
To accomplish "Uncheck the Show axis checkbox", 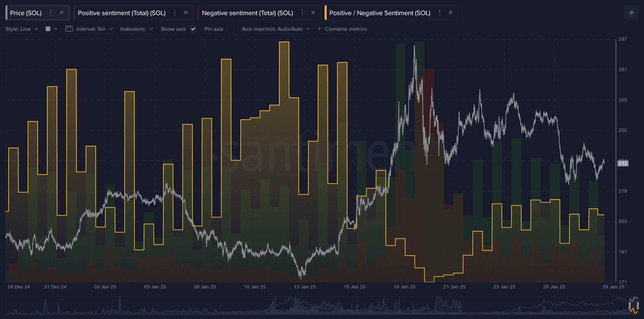I will [193, 29].
